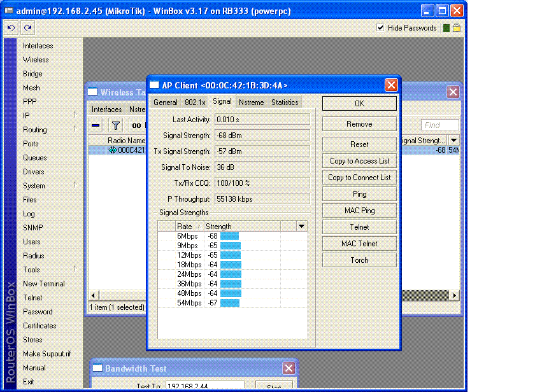Toggle the Hide Passwords checkbox

click(380, 27)
